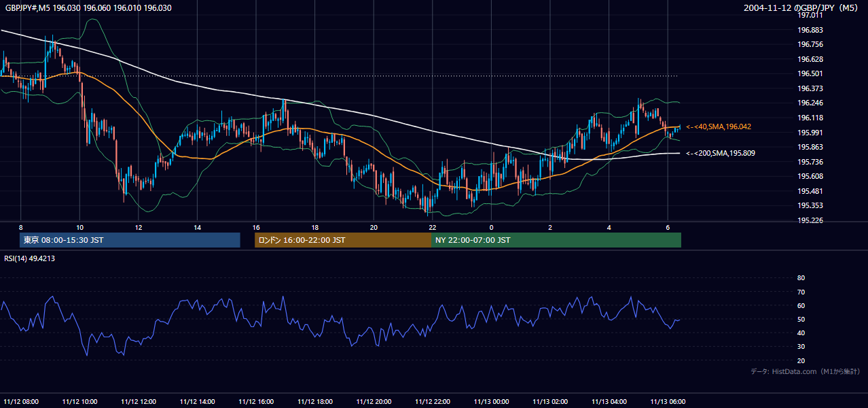Click price axis value 195.353
868x408 pixels.
[x=810, y=205]
